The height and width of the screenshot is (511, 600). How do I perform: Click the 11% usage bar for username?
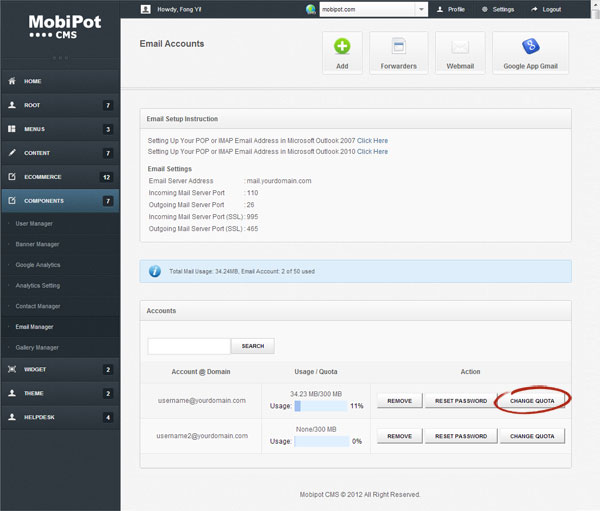tap(321, 406)
